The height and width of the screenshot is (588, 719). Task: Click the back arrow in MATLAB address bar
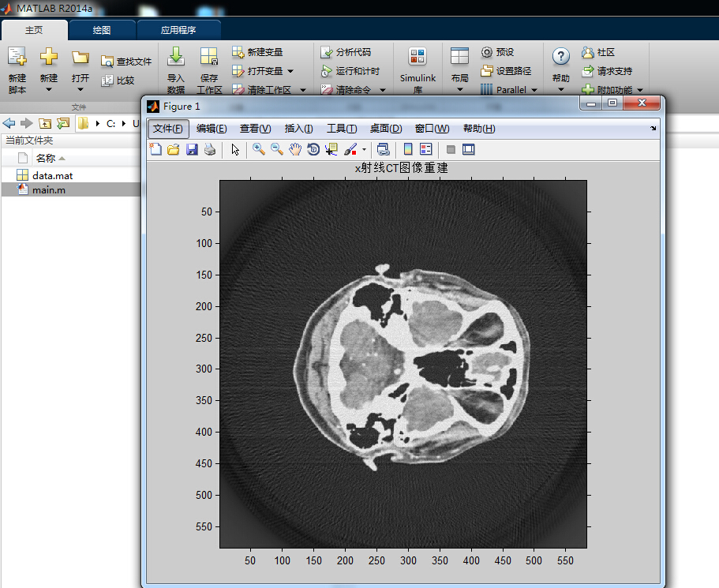click(x=9, y=123)
